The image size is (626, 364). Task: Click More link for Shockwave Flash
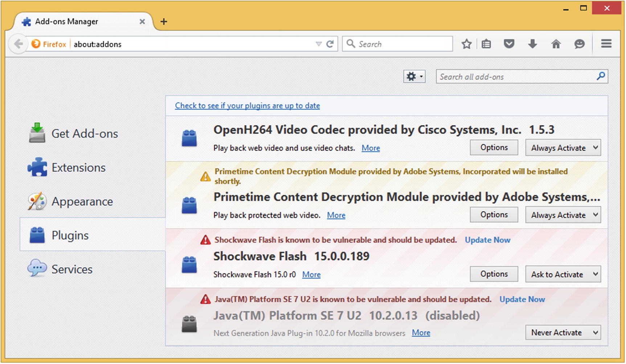tap(311, 274)
